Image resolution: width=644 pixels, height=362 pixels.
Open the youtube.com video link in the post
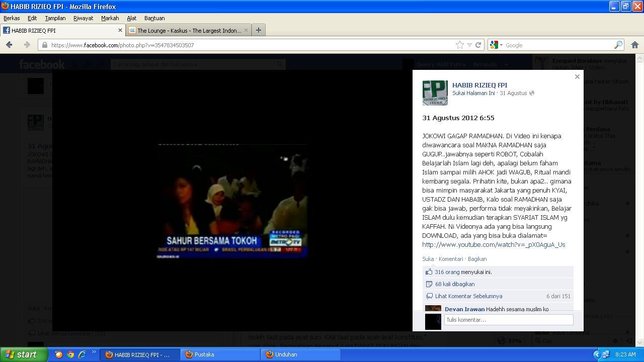pyautogui.click(x=494, y=244)
